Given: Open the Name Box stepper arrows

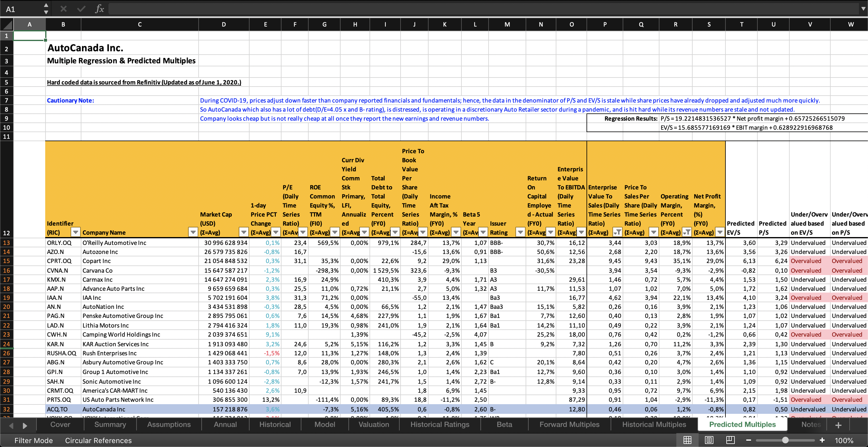Looking at the screenshot, I should (x=46, y=9).
